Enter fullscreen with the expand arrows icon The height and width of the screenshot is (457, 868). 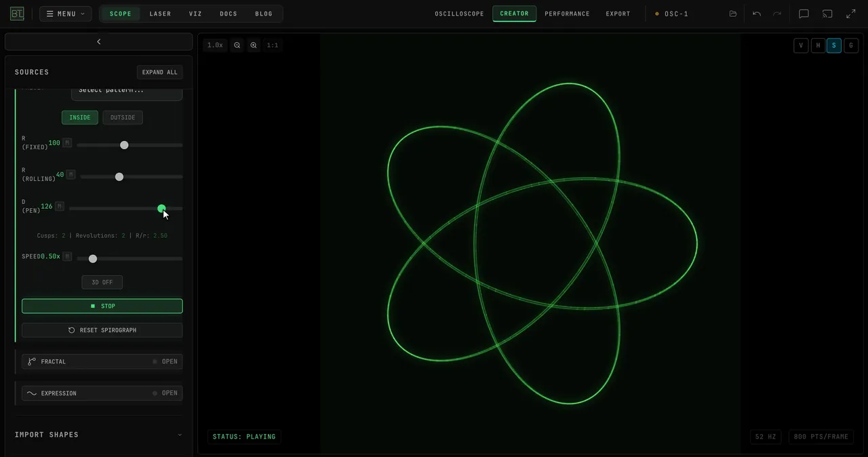point(851,14)
